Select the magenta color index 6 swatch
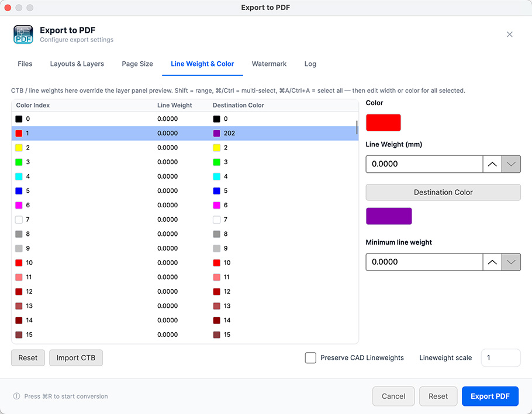 19,206
